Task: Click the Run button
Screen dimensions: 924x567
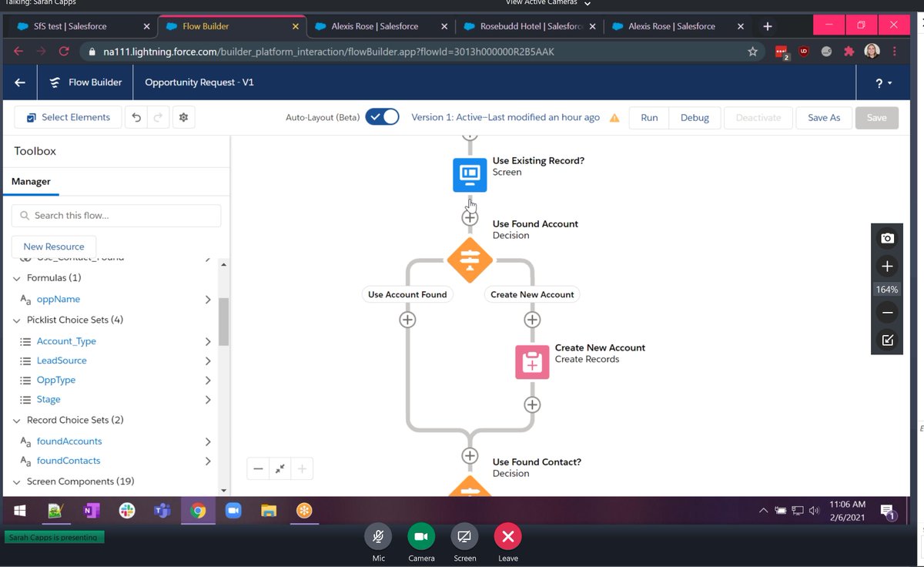Action: pyautogui.click(x=649, y=118)
